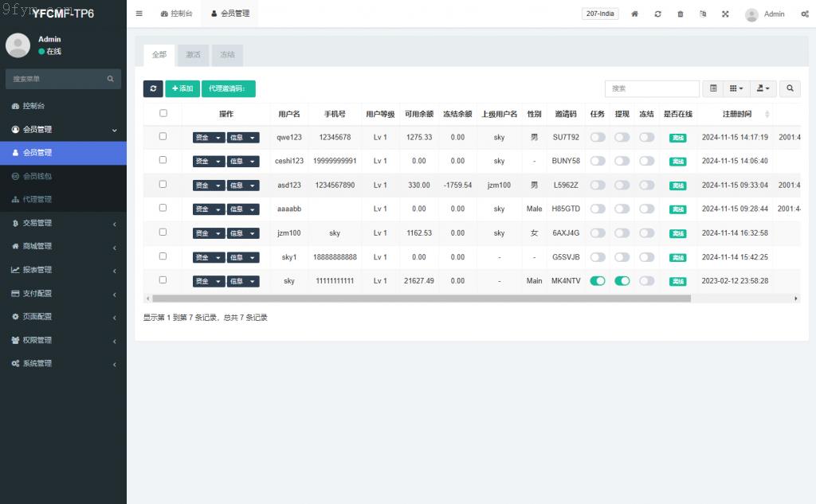Switch to the 激活 tab
This screenshot has width=816, height=504.
coord(193,55)
